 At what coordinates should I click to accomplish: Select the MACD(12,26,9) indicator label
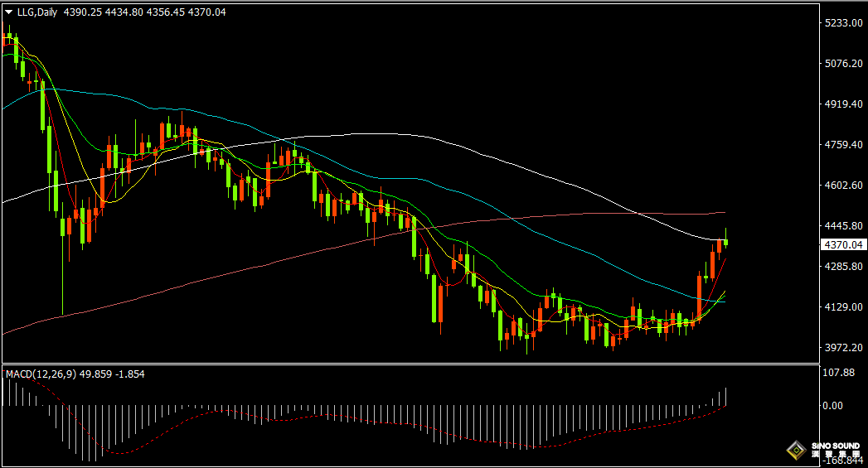point(41,374)
